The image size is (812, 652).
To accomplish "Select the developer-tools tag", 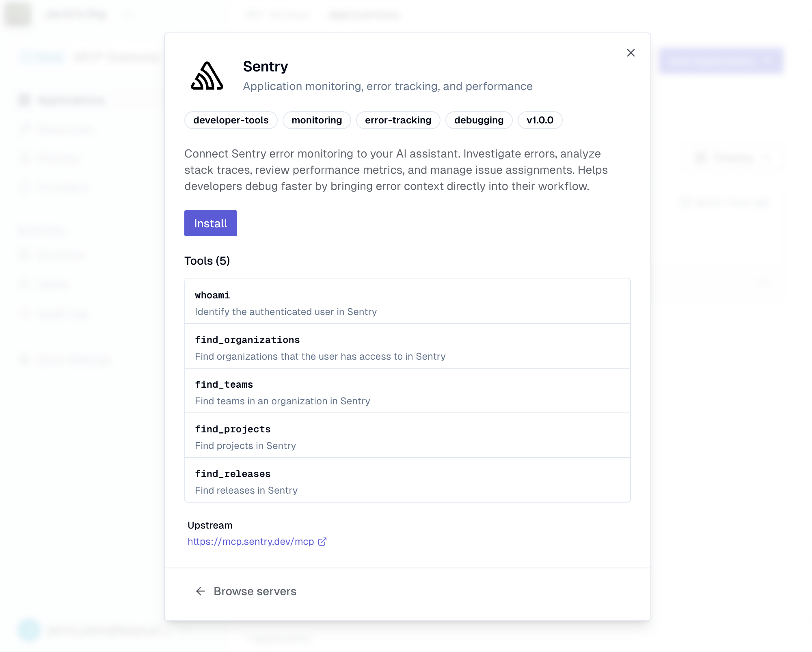I will tap(231, 120).
